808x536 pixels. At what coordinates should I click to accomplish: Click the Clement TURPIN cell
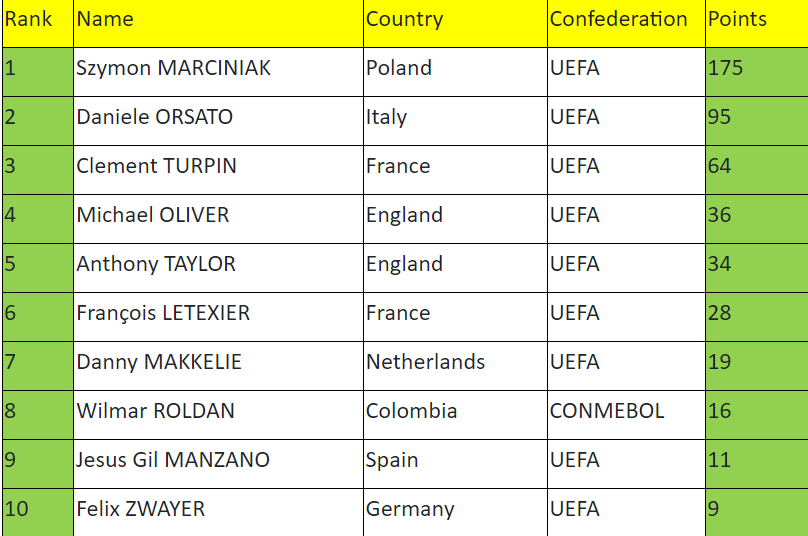218,170
